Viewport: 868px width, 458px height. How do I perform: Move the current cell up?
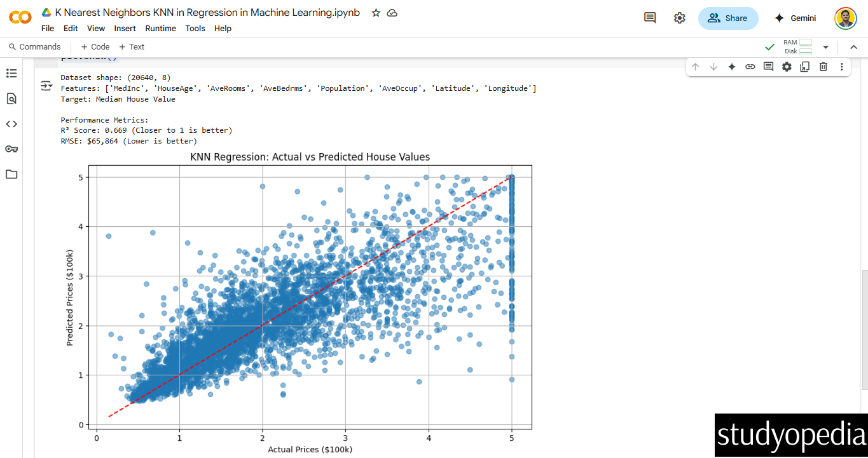pos(695,67)
